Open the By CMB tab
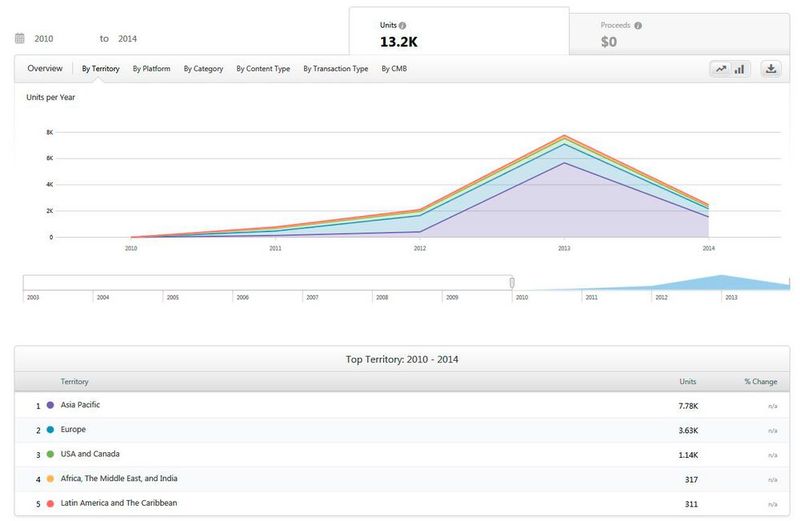 394,69
